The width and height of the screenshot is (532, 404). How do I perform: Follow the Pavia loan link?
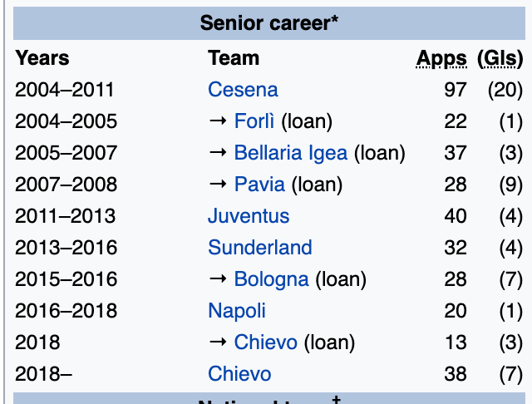click(x=259, y=185)
